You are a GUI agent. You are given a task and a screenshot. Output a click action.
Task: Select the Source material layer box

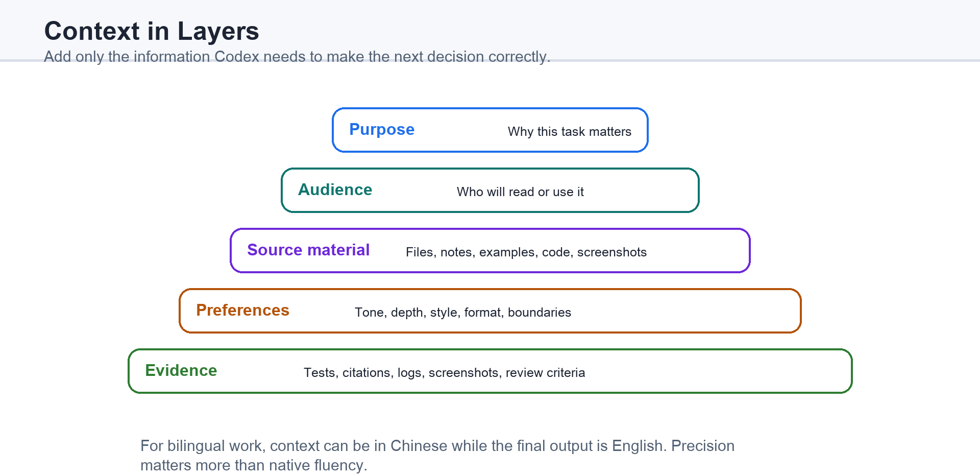coord(490,250)
